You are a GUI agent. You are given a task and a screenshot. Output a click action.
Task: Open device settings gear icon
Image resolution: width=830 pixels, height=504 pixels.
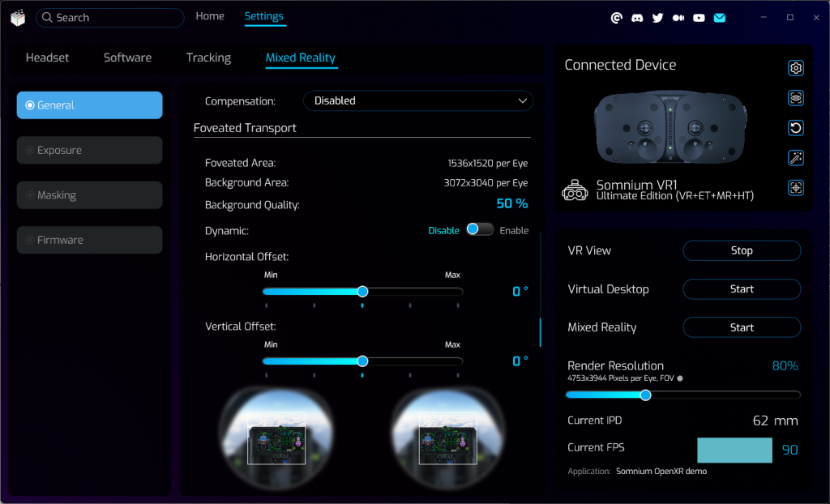(x=796, y=68)
